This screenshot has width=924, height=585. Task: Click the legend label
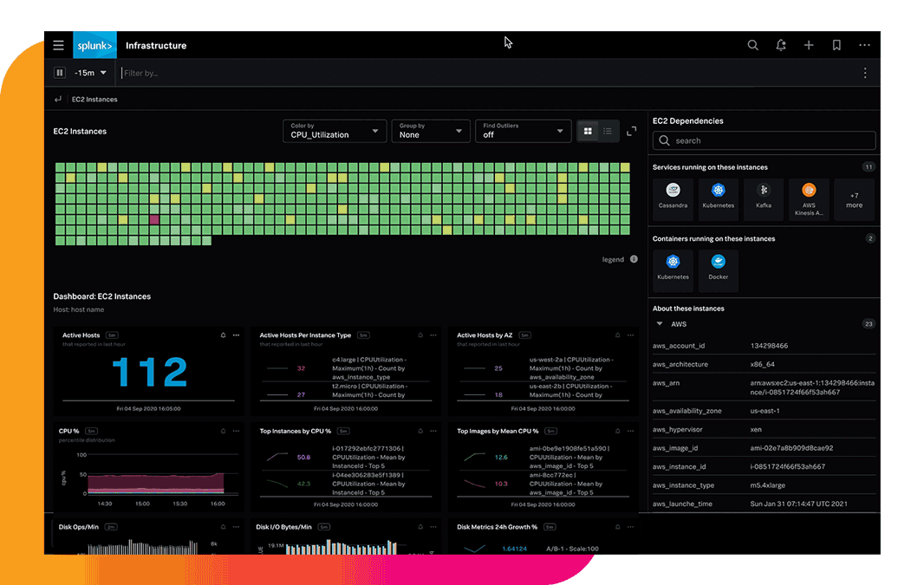tap(613, 259)
